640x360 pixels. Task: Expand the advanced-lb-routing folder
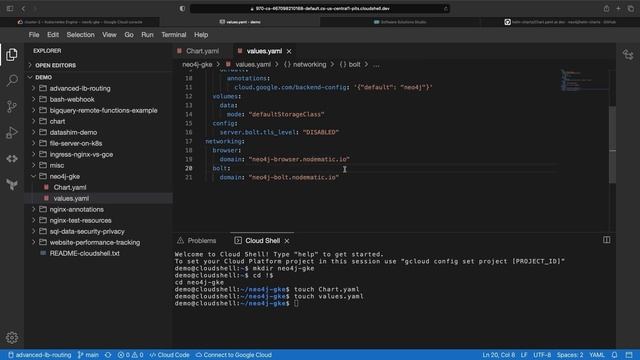tap(80, 88)
